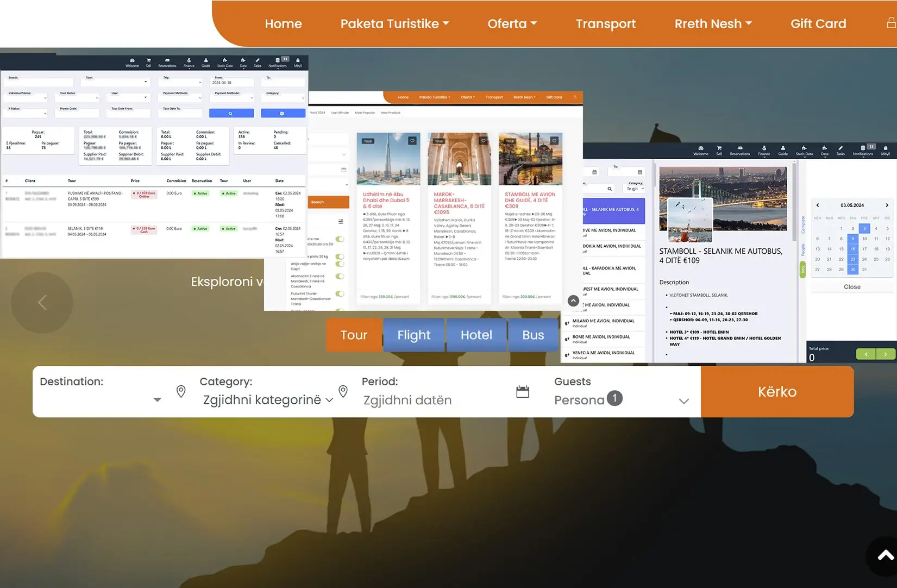The height and width of the screenshot is (588, 897).
Task: Open the Oferta dropdown menu
Action: [512, 24]
